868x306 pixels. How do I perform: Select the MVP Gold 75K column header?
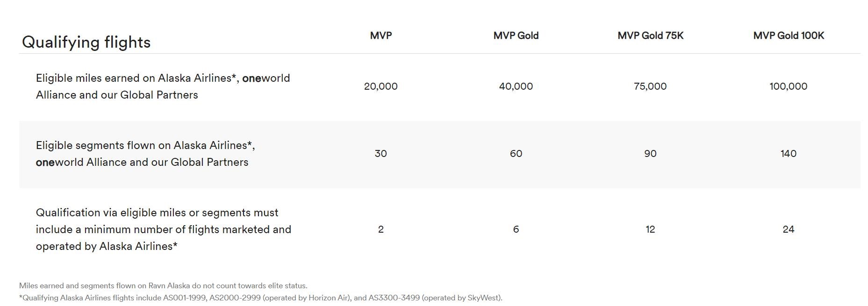point(650,36)
